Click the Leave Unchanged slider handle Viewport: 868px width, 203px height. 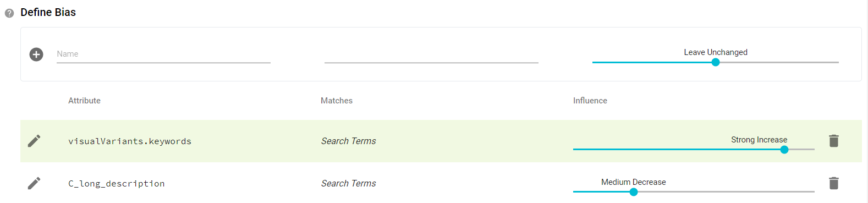point(716,62)
